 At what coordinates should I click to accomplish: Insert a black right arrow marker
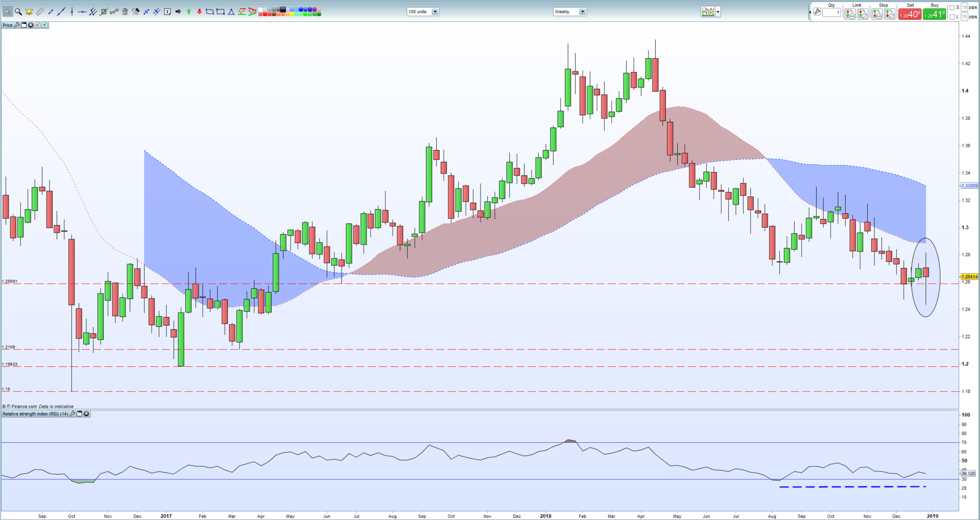coord(178,12)
